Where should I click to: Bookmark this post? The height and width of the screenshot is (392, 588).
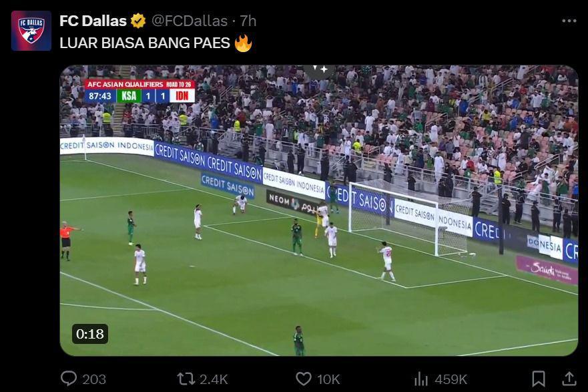[x=539, y=379]
